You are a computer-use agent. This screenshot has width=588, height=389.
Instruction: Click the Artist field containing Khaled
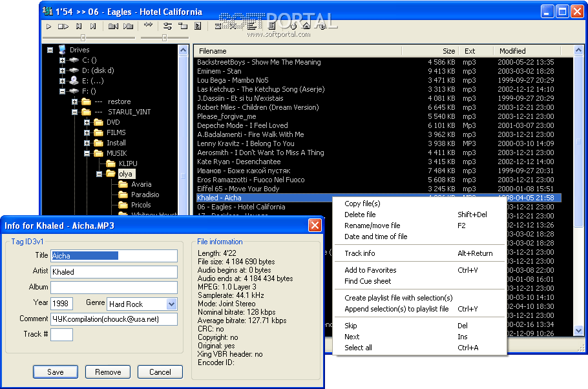pyautogui.click(x=114, y=272)
